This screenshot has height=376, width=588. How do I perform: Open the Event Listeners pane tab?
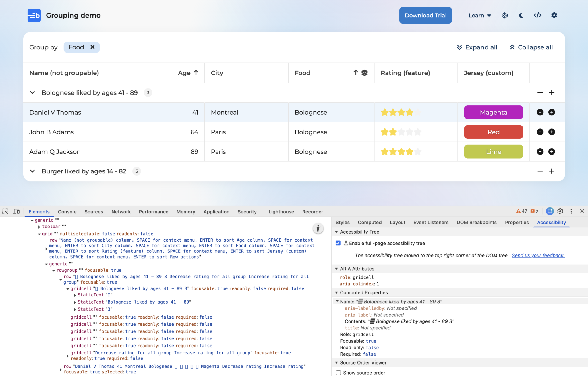pyautogui.click(x=431, y=222)
